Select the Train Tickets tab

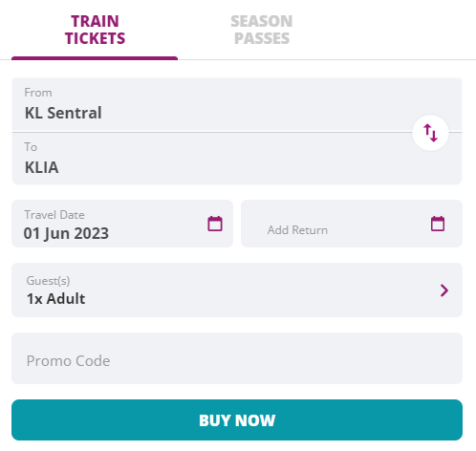(x=95, y=30)
